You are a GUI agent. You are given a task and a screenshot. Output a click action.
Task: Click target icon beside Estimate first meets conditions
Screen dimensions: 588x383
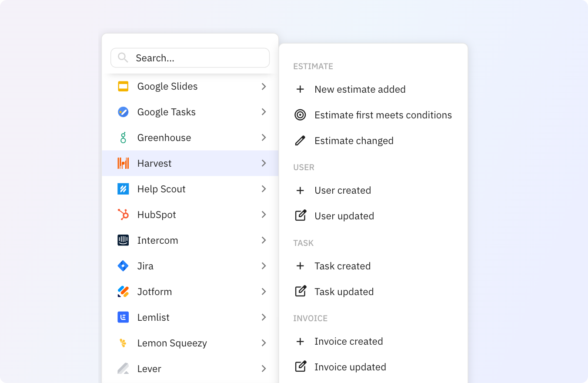point(300,115)
